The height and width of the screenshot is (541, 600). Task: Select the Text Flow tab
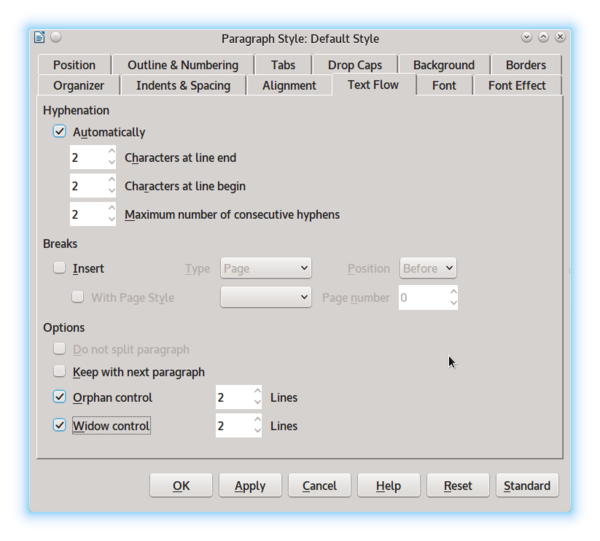tap(373, 85)
